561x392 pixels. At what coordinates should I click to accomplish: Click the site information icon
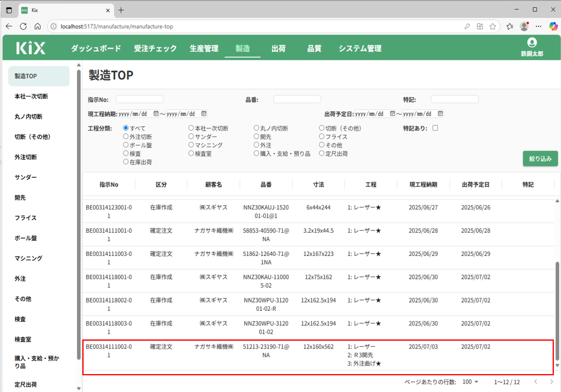click(x=53, y=26)
